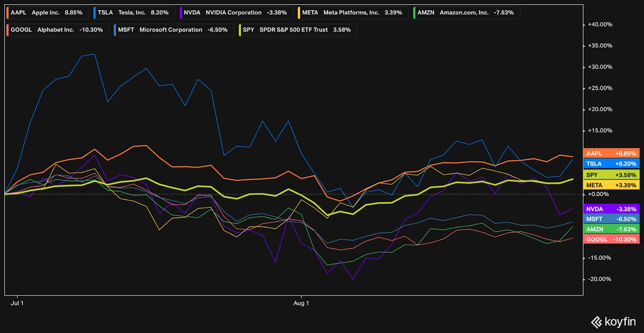Click the -15.00% axis label

tap(600, 258)
